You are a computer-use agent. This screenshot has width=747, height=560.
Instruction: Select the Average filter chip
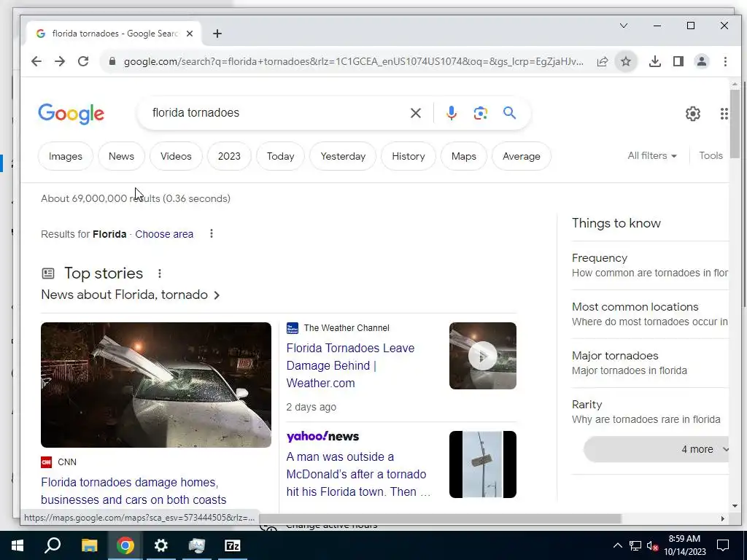521,156
